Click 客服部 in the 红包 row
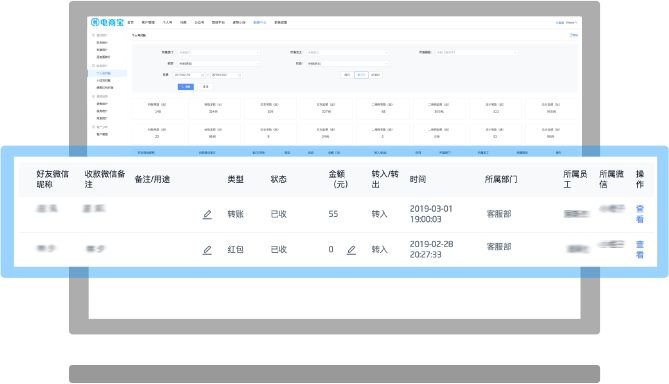The height and width of the screenshot is (384, 669). [499, 247]
